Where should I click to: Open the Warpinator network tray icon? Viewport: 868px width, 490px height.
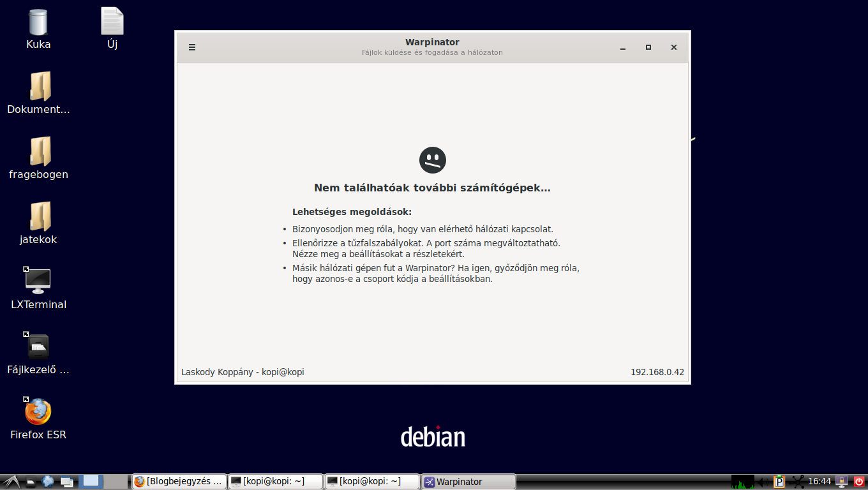798,482
